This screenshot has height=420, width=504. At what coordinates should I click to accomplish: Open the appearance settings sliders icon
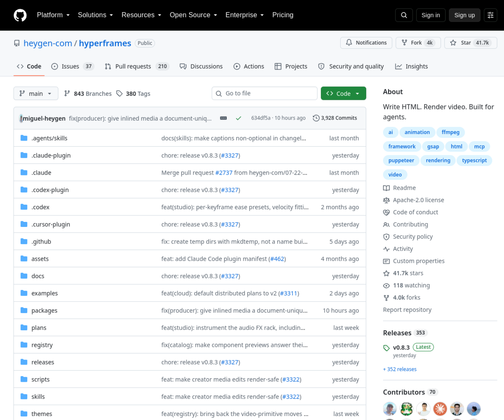(490, 15)
